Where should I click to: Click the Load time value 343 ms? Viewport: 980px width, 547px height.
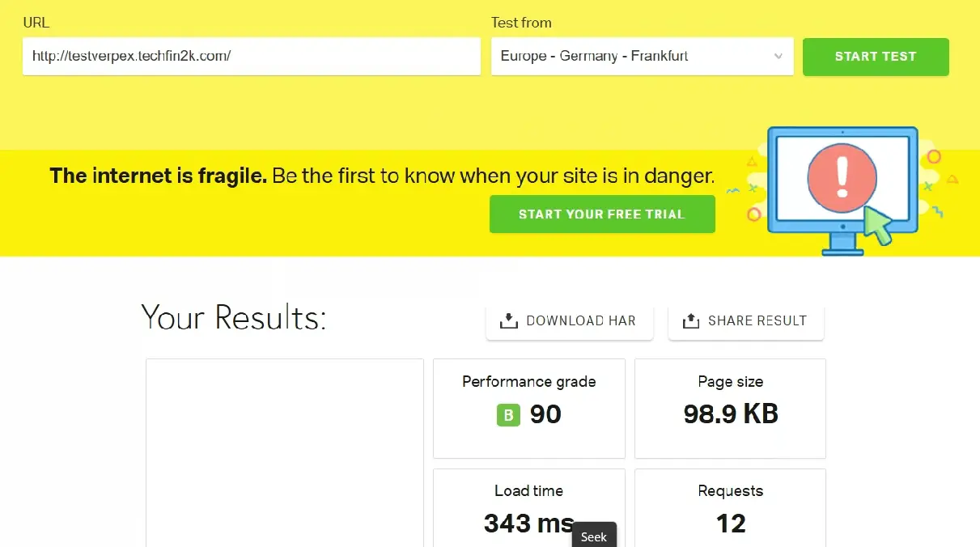pyautogui.click(x=529, y=524)
